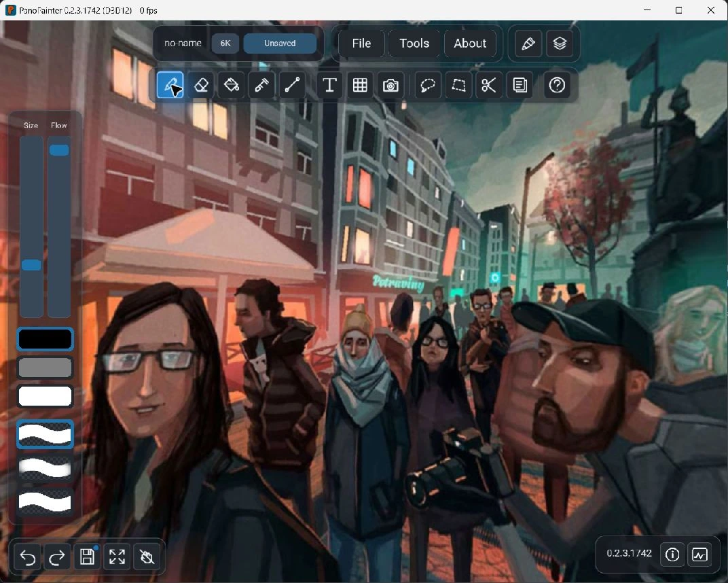Choose the paint bucket fill tool
This screenshot has width=728, height=583.
click(231, 85)
